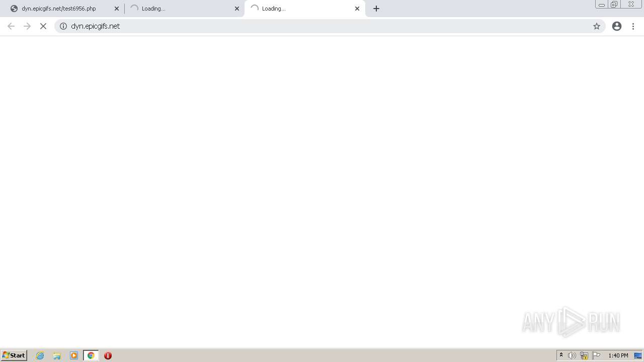Open a new tab
644x362 pixels.
point(376,9)
